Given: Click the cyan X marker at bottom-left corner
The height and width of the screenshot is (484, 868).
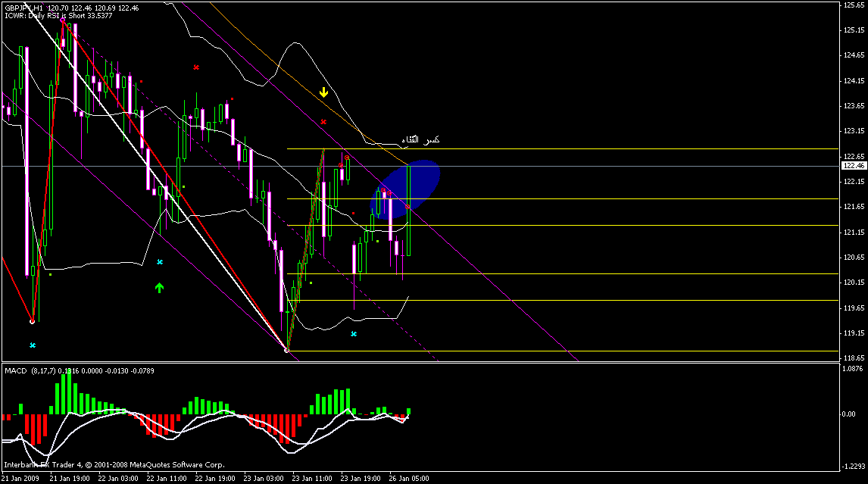Looking at the screenshot, I should click(x=33, y=345).
